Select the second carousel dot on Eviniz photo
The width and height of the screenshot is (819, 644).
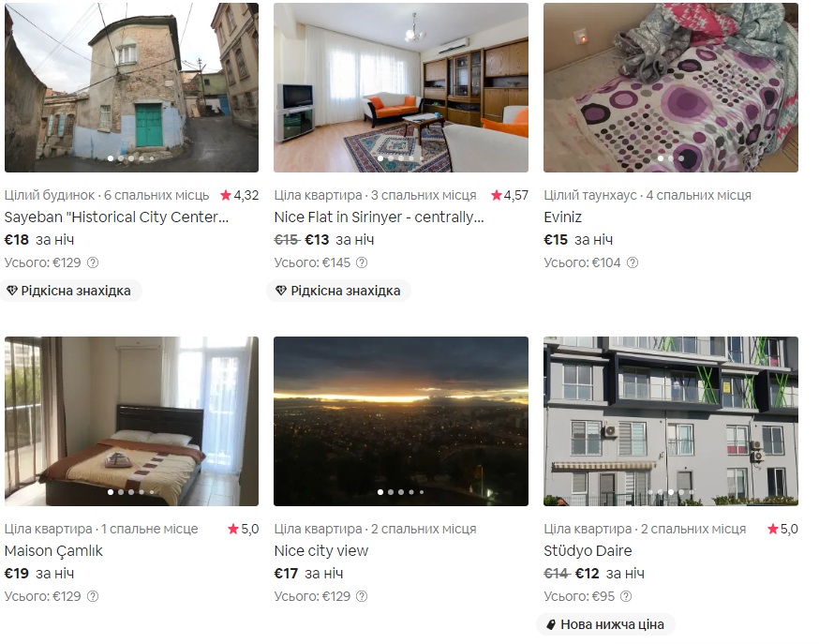pos(671,158)
